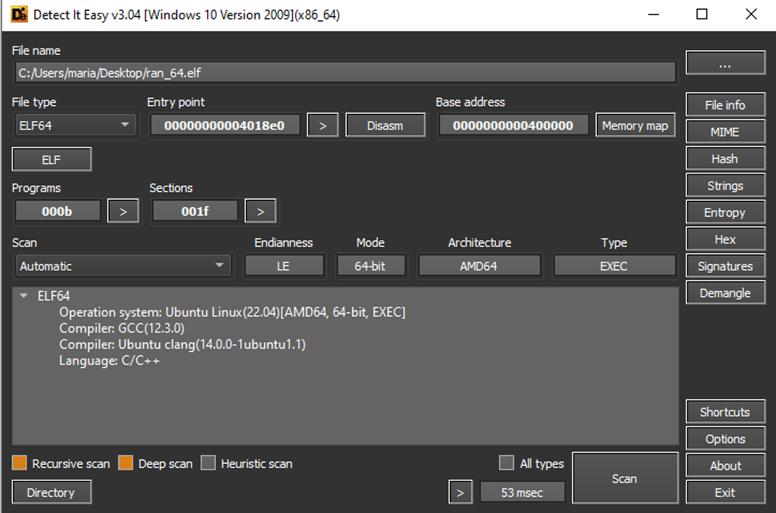This screenshot has width=776, height=513.
Task: Click the arrow button beside Entry point
Action: coord(322,125)
